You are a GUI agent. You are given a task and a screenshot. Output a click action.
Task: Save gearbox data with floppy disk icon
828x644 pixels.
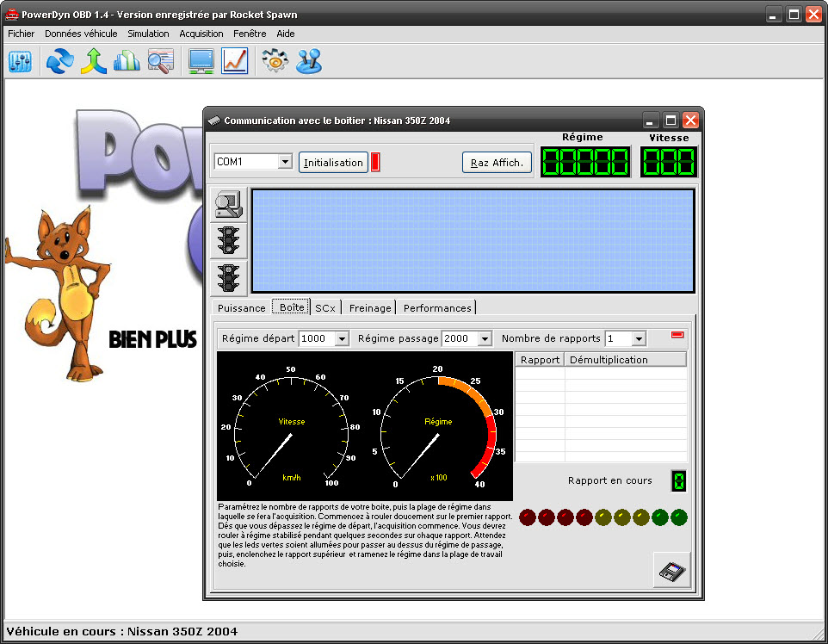(x=671, y=570)
